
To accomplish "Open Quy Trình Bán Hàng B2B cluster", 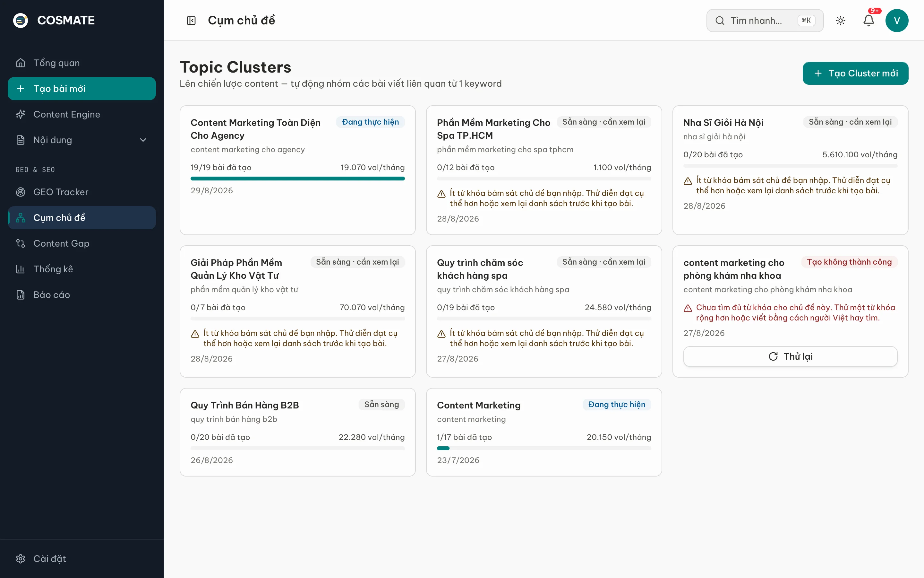I will coord(297,432).
